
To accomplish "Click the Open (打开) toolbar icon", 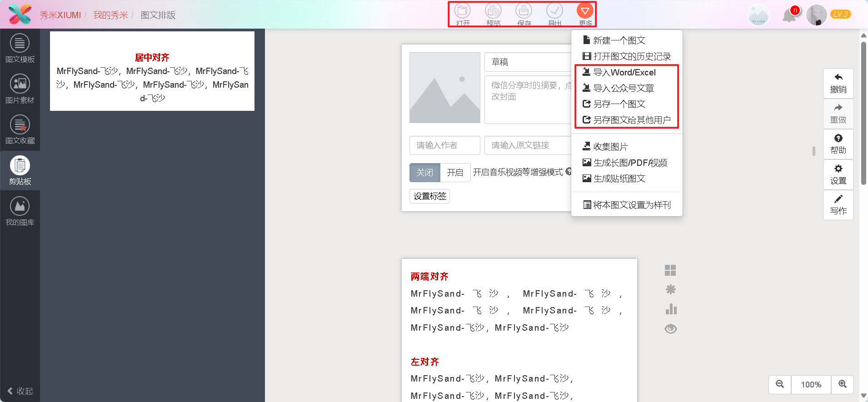I will tap(463, 14).
